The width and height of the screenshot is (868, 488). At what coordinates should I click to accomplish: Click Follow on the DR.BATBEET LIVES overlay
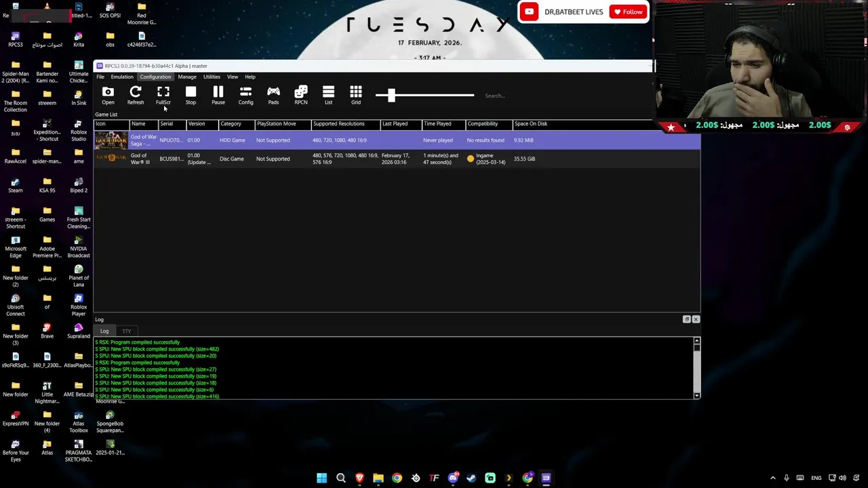tap(628, 12)
